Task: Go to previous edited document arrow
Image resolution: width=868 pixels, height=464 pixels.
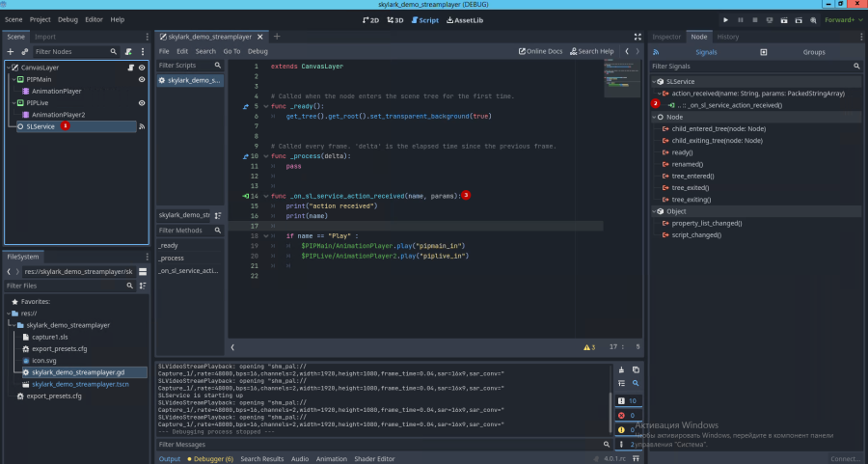Action: click(627, 51)
